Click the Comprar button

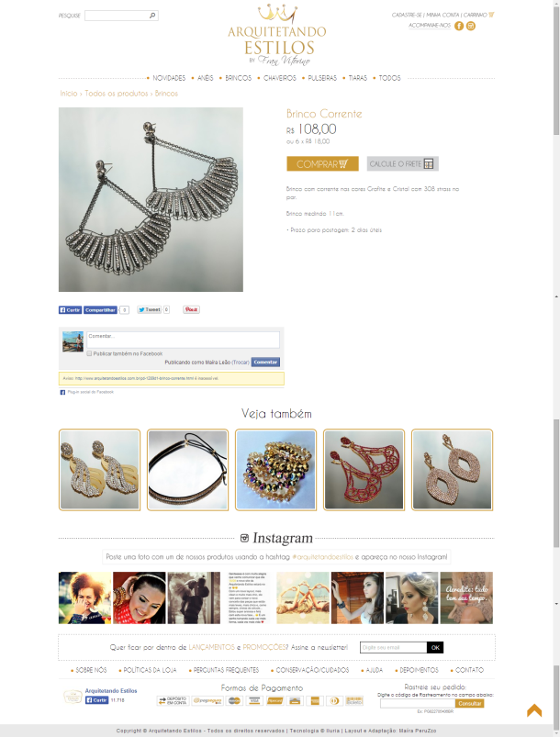point(322,163)
